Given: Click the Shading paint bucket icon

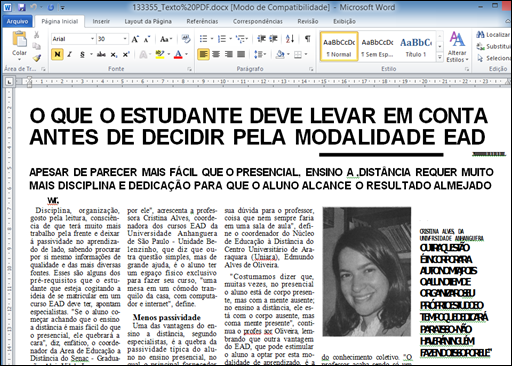Looking at the screenshot, I should click(280, 54).
